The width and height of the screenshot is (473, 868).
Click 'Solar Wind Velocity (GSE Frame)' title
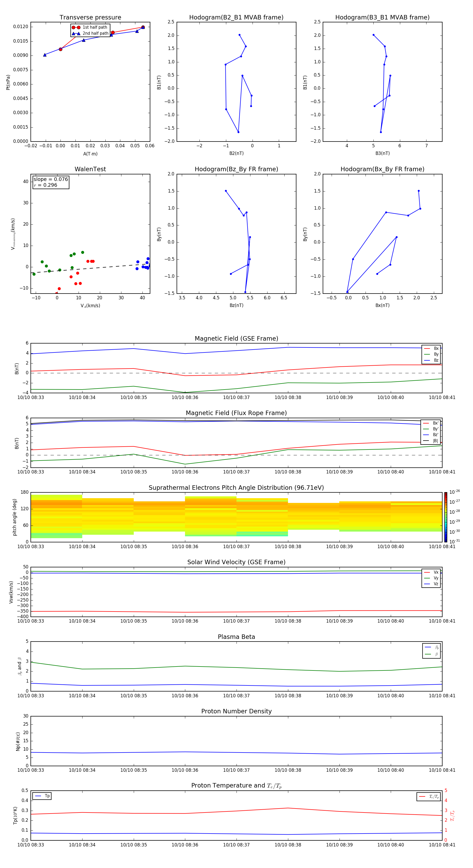click(236, 562)
